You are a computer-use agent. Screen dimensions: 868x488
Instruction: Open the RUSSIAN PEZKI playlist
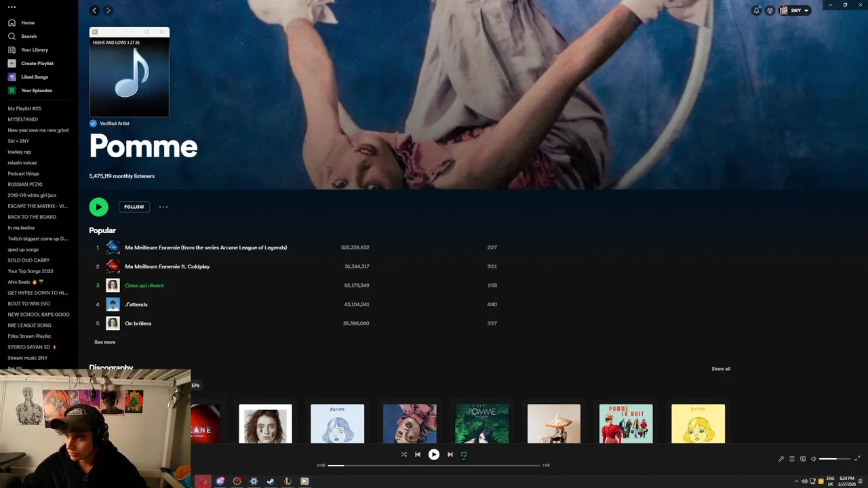tap(25, 184)
